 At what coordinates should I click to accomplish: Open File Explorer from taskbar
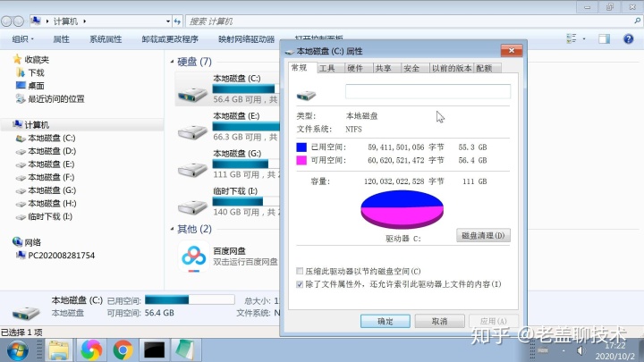59,350
